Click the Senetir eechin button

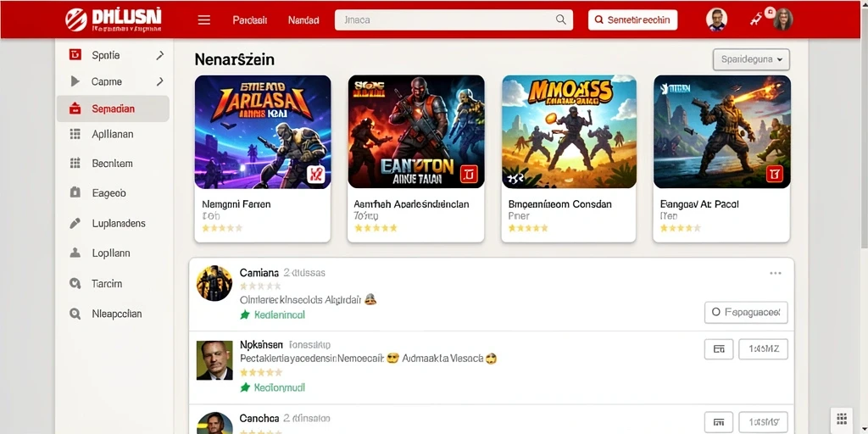[x=632, y=20]
